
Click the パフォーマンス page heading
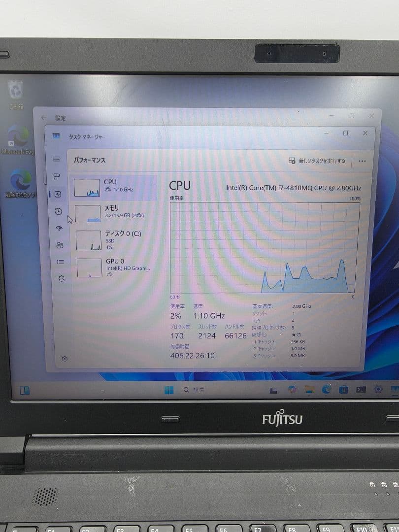(x=90, y=160)
